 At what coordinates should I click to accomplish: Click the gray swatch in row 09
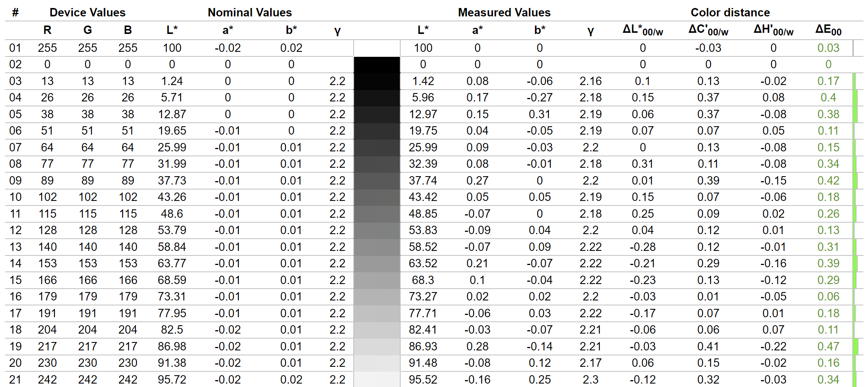[x=377, y=180]
